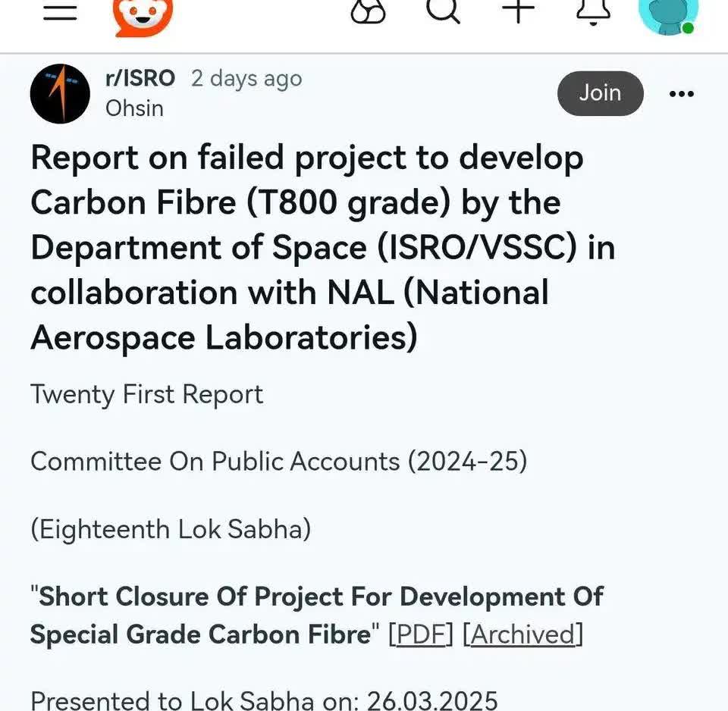
Task: Open post options three-dot menu
Action: click(x=681, y=94)
